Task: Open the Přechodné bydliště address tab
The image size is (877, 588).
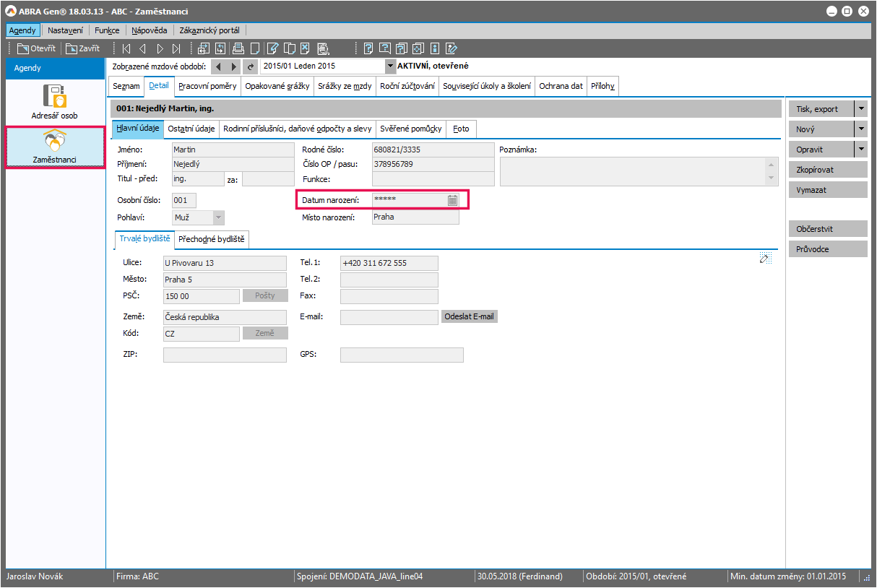Action: coord(212,239)
